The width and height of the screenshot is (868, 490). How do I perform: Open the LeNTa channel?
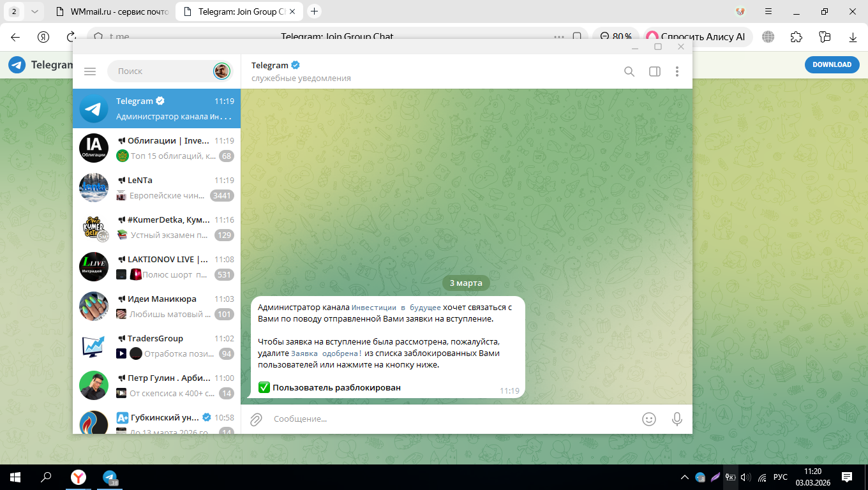click(x=157, y=188)
